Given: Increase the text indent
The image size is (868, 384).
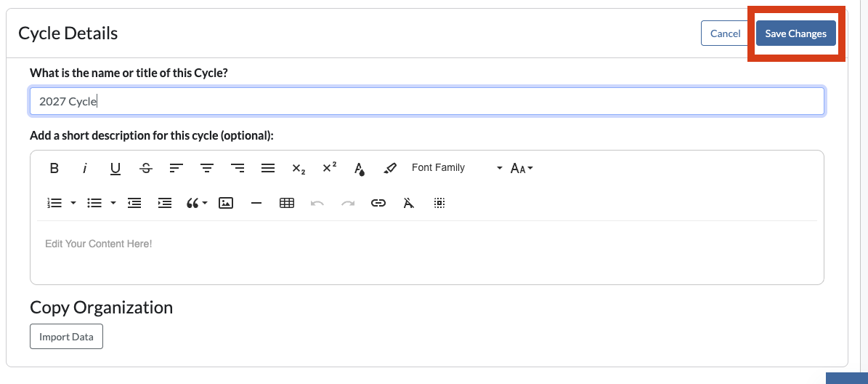Looking at the screenshot, I should (x=165, y=204).
